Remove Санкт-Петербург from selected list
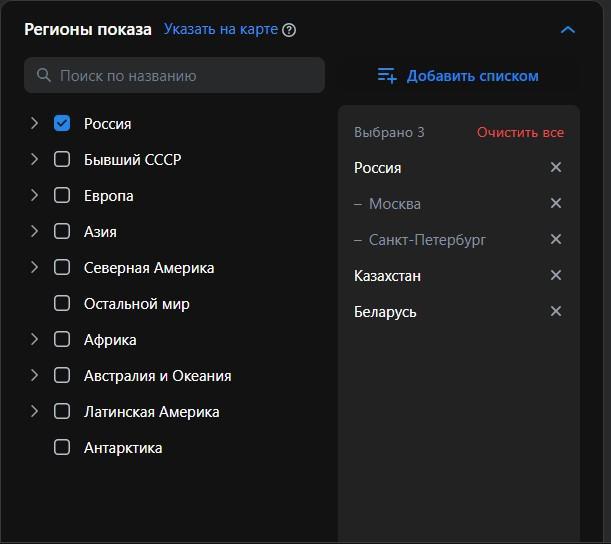The image size is (611, 544). point(556,240)
